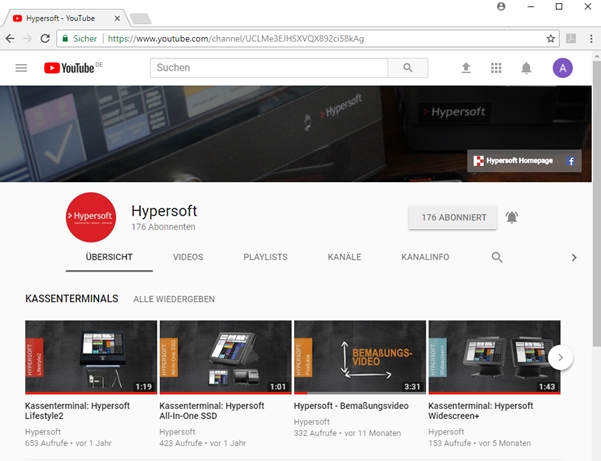601x461 pixels.
Task: Click Hypersoft channel name under Bemaßungsvideo
Action: 312,422
